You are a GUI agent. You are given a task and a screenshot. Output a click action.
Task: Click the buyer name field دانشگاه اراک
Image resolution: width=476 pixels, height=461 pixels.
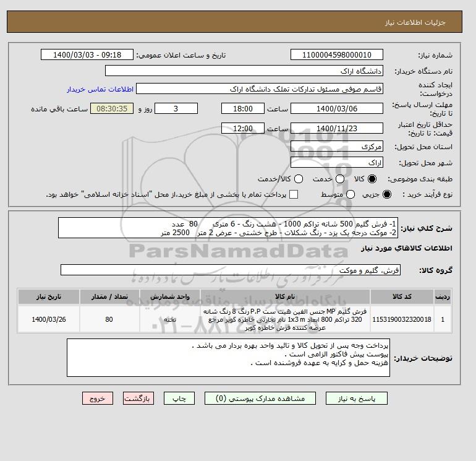244,71
